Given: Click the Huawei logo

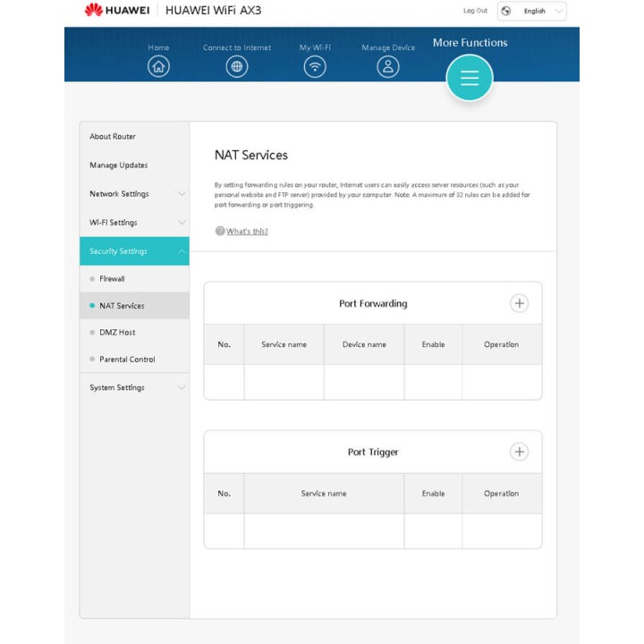Looking at the screenshot, I should tap(116, 10).
